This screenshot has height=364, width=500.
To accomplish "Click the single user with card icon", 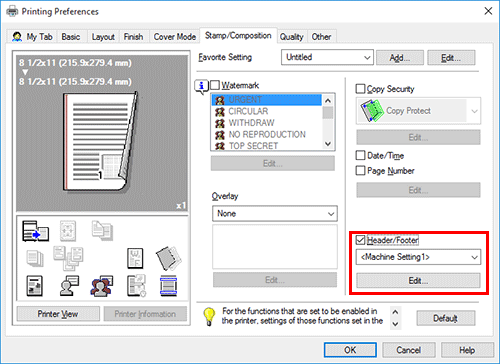I will [69, 286].
